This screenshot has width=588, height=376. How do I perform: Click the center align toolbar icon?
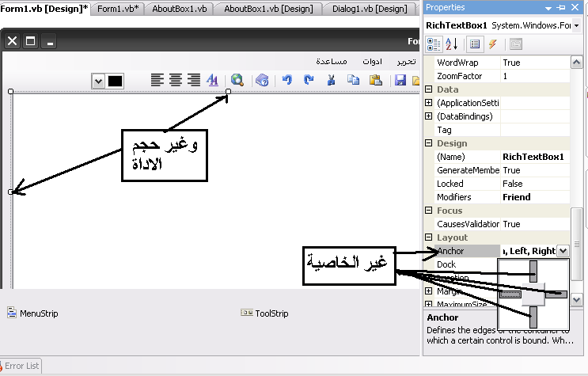(175, 80)
